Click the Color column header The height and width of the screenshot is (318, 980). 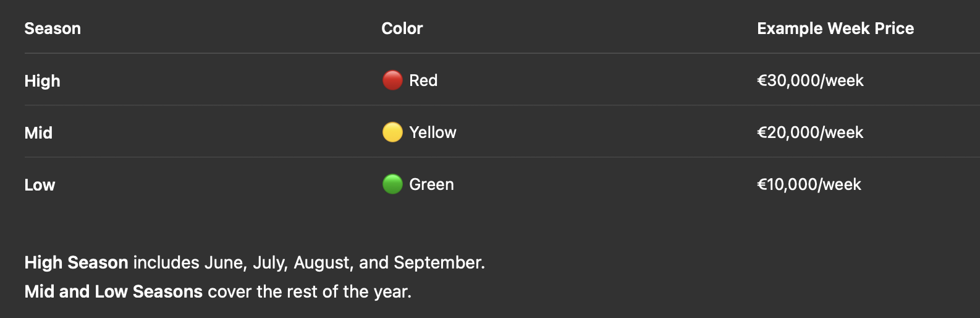(x=402, y=28)
